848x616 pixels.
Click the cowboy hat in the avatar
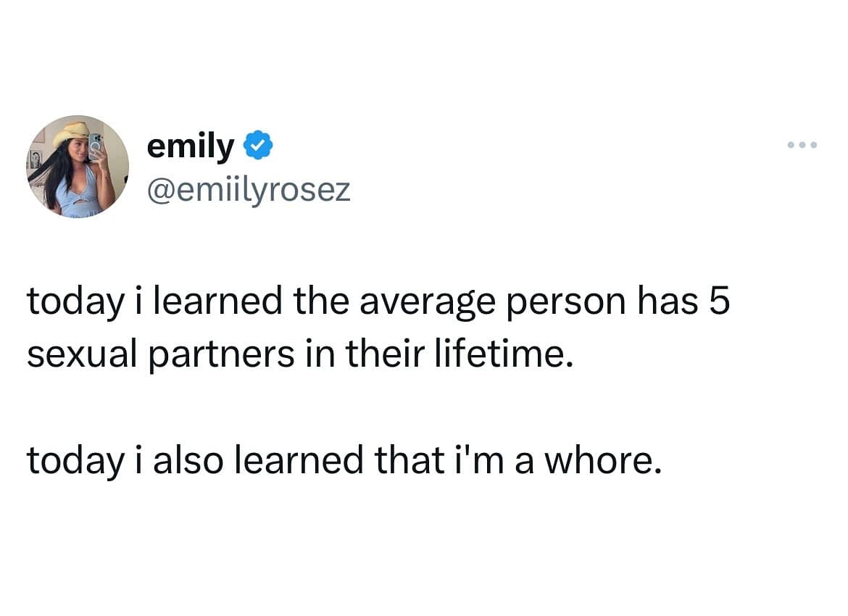tap(71, 133)
